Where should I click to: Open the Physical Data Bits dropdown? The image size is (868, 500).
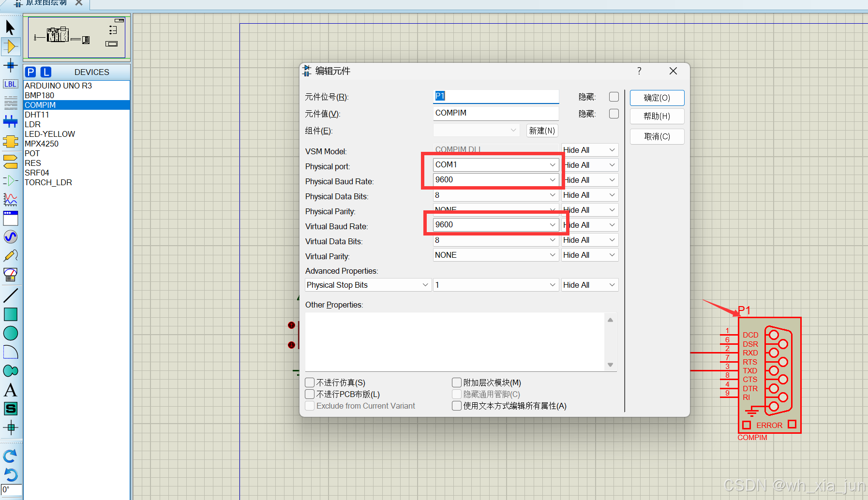click(x=496, y=195)
